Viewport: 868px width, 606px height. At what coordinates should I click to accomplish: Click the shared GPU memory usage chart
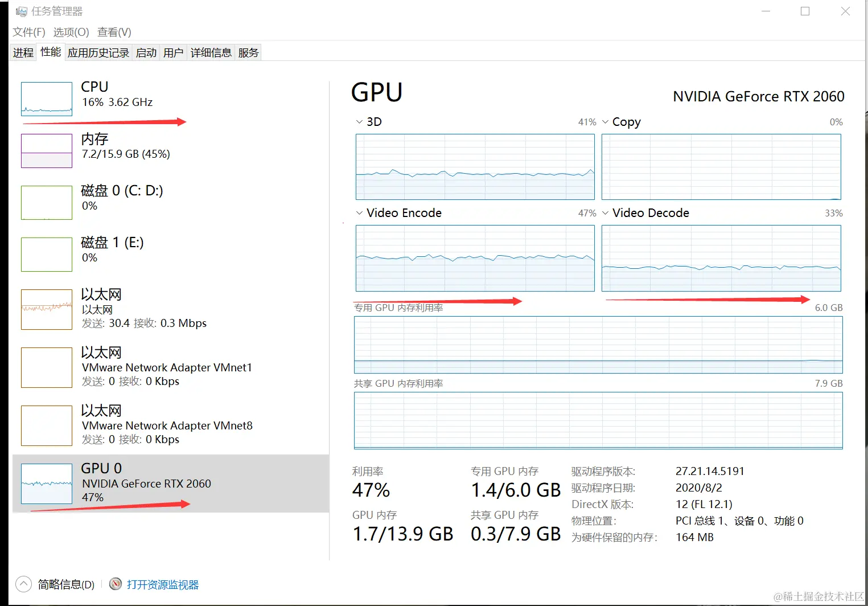point(598,421)
